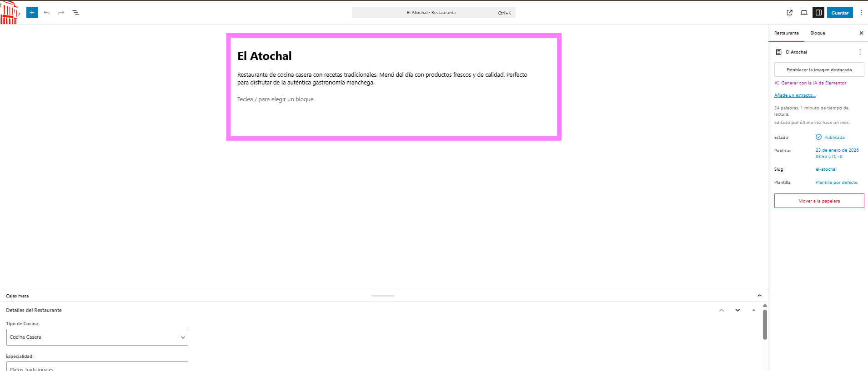Click Establecer la imagen destacada
868x371 pixels.
point(819,70)
